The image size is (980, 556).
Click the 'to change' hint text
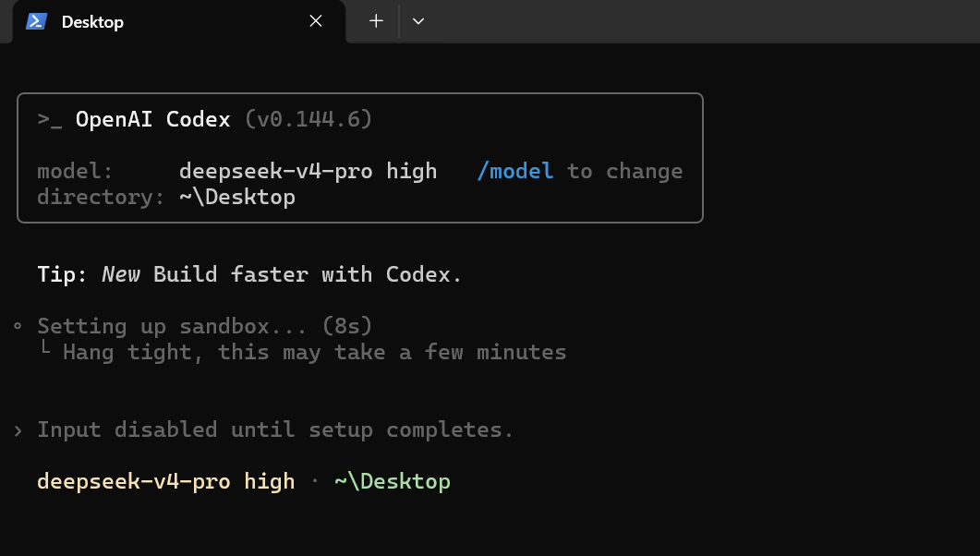pyautogui.click(x=625, y=171)
